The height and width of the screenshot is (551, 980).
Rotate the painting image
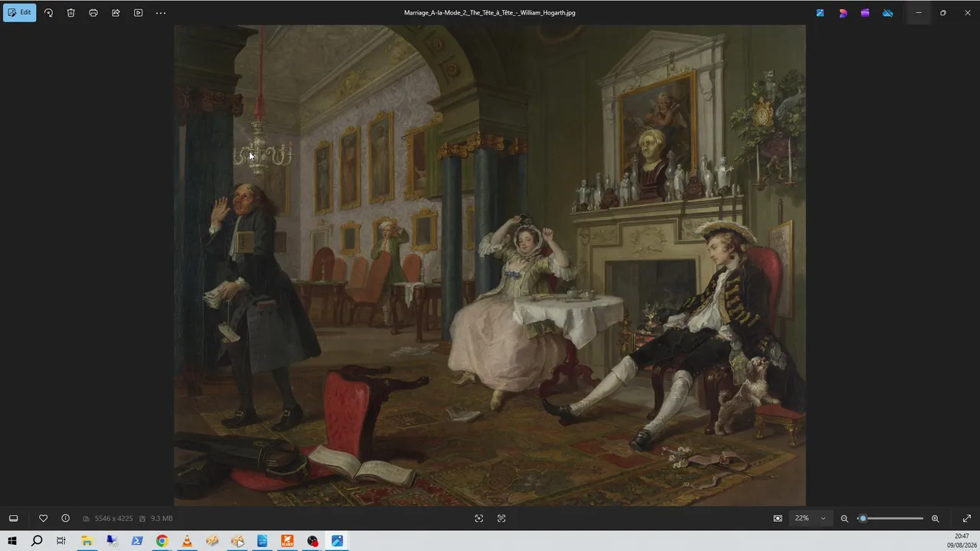pyautogui.click(x=48, y=13)
